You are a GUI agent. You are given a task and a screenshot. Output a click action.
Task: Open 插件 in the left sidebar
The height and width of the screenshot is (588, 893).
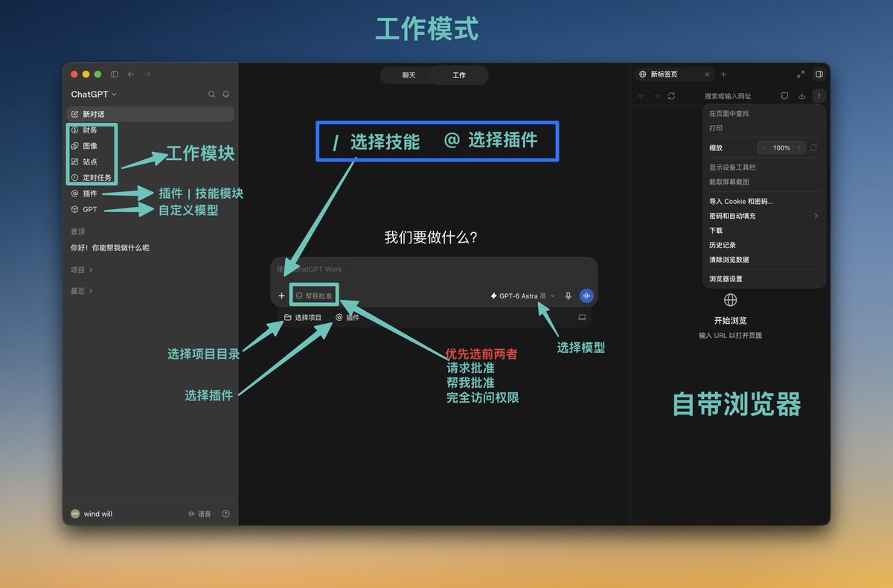pyautogui.click(x=84, y=194)
